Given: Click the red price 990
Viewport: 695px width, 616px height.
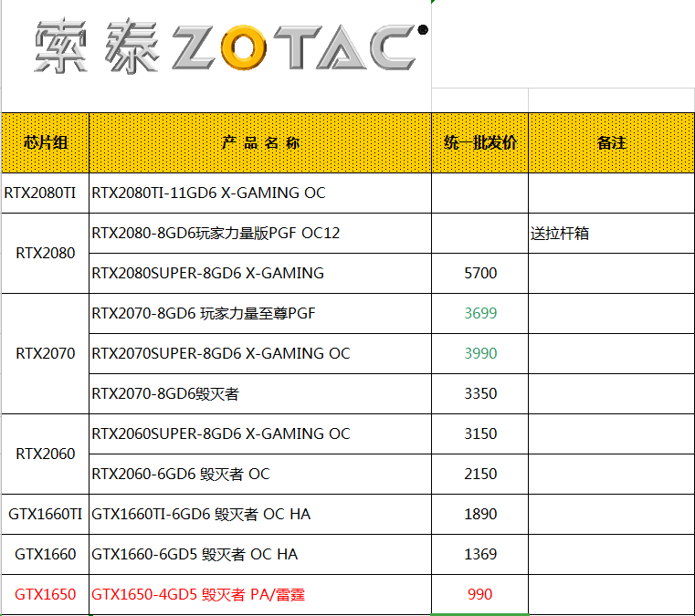Looking at the screenshot, I should point(479,594).
